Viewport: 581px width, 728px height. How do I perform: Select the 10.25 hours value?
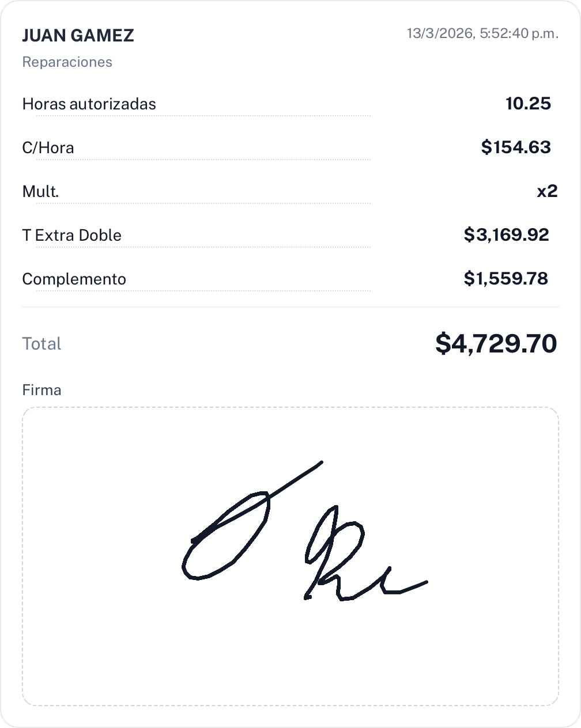point(528,104)
